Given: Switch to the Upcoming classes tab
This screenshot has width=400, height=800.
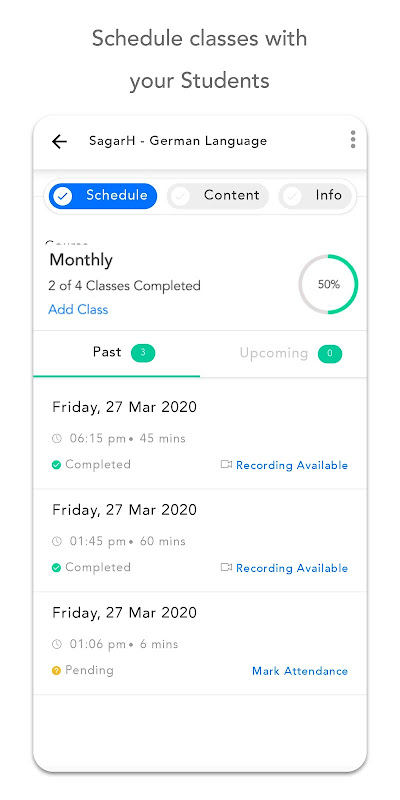Looking at the screenshot, I should click(x=283, y=354).
